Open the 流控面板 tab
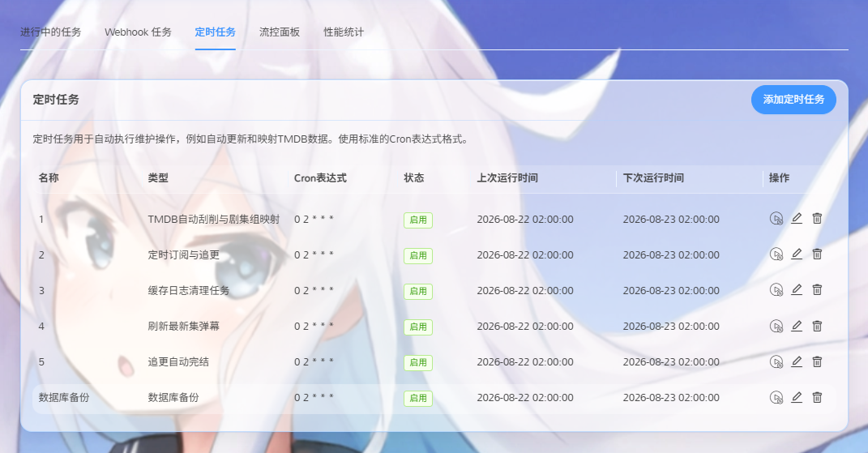The width and height of the screenshot is (868, 453). pos(280,32)
